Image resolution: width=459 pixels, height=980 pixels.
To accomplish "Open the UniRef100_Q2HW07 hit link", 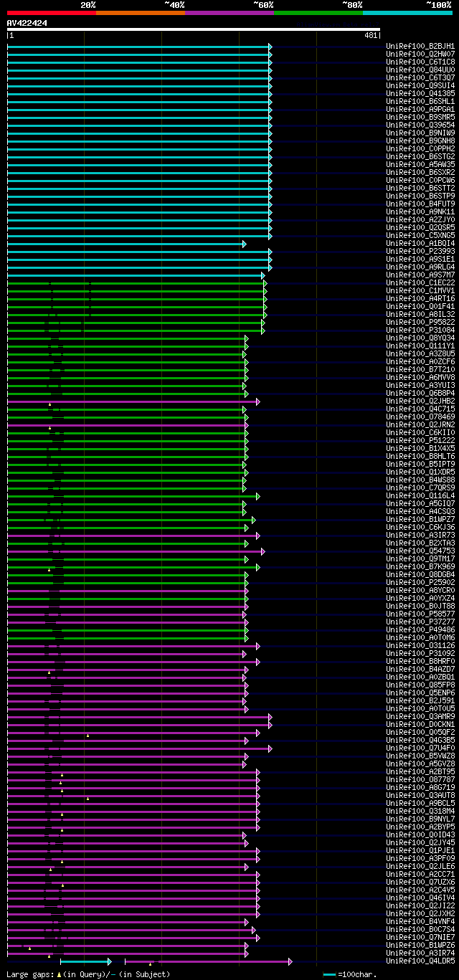I will [420, 54].
